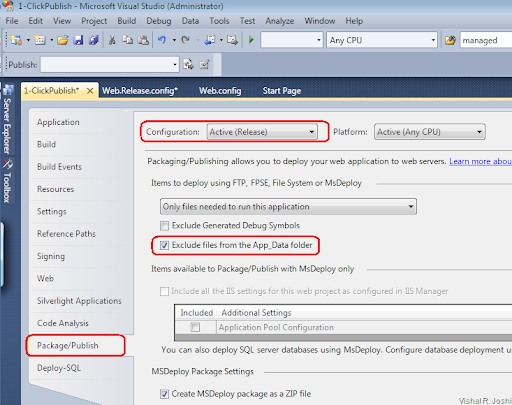Toggle Exclude Generated Debug Symbols checkbox
Viewport: 512px width, 405px height.
coord(164,226)
